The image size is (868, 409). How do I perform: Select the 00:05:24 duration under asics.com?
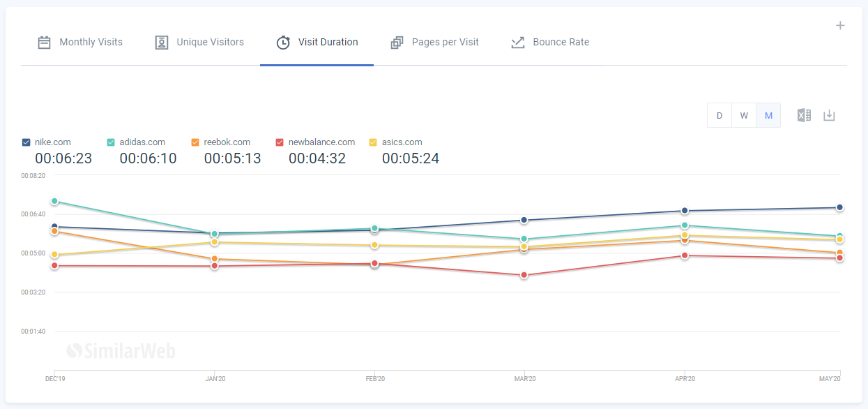(411, 158)
